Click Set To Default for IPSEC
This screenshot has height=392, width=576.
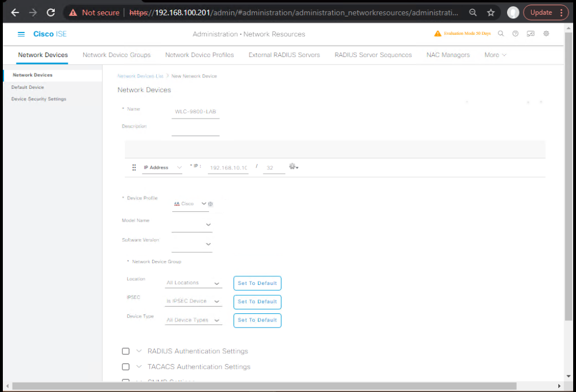pos(257,301)
